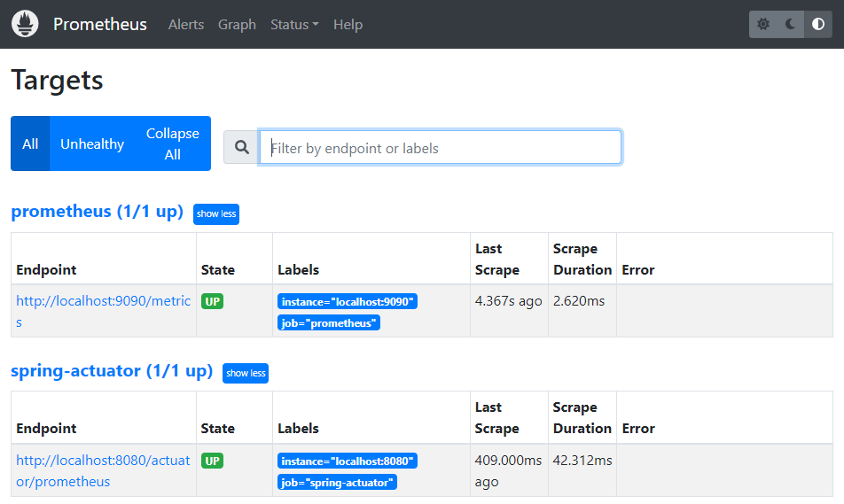Open the Status dropdown menu
844x504 pixels.
pos(294,25)
